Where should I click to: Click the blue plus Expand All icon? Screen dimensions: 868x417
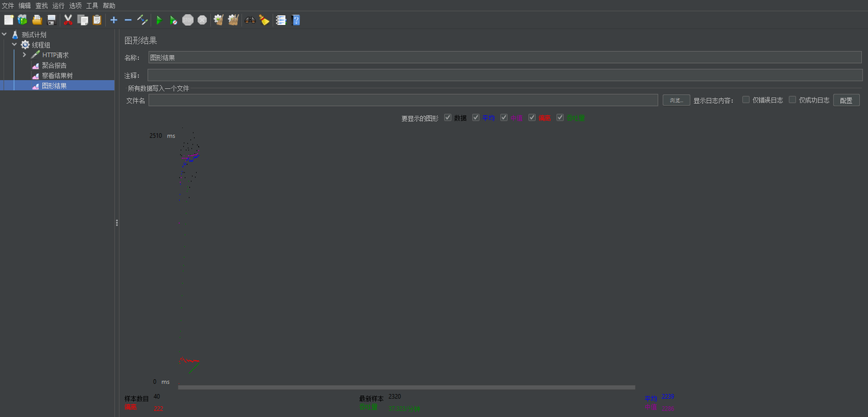(x=114, y=20)
